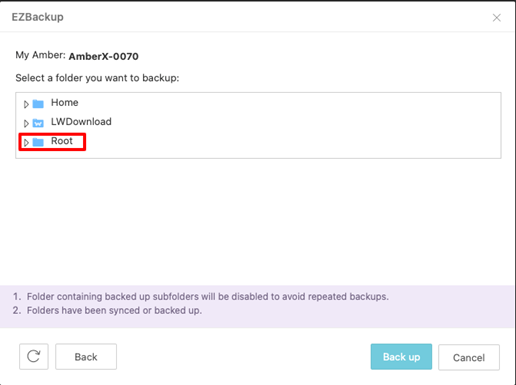
Task: Click the AmberX-0070 device name
Action: click(x=103, y=56)
